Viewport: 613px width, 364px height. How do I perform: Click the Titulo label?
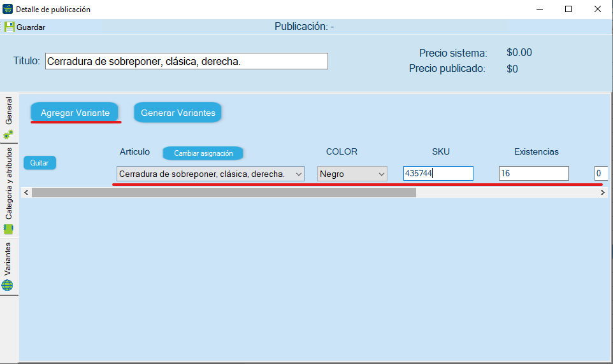tap(27, 61)
